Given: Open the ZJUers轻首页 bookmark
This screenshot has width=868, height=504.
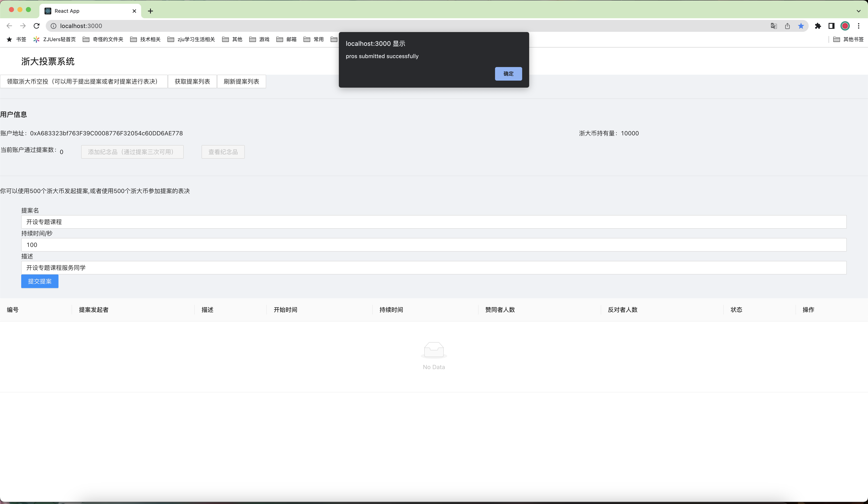Looking at the screenshot, I should click(x=54, y=39).
